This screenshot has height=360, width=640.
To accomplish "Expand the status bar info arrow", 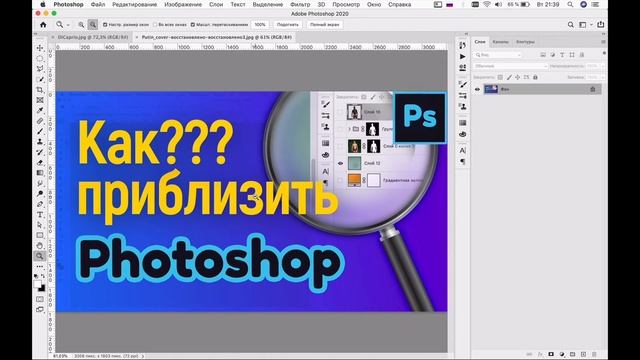I will pyautogui.click(x=142, y=356).
